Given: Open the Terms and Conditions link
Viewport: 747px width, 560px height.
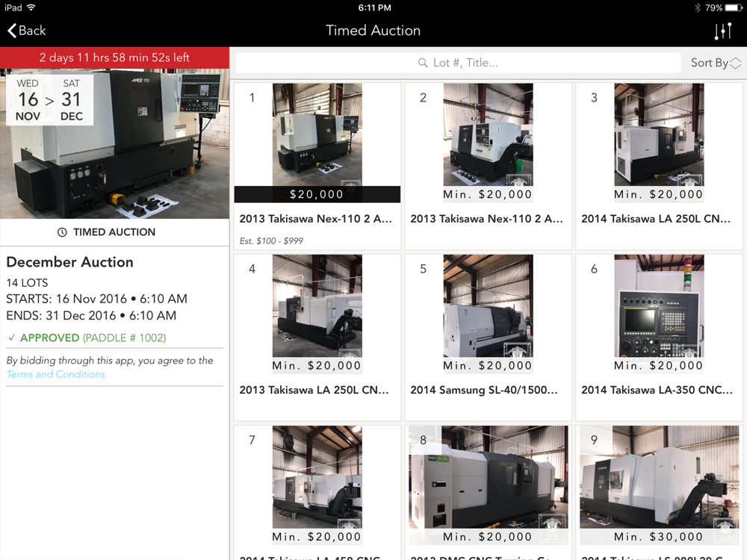Looking at the screenshot, I should coord(56,374).
